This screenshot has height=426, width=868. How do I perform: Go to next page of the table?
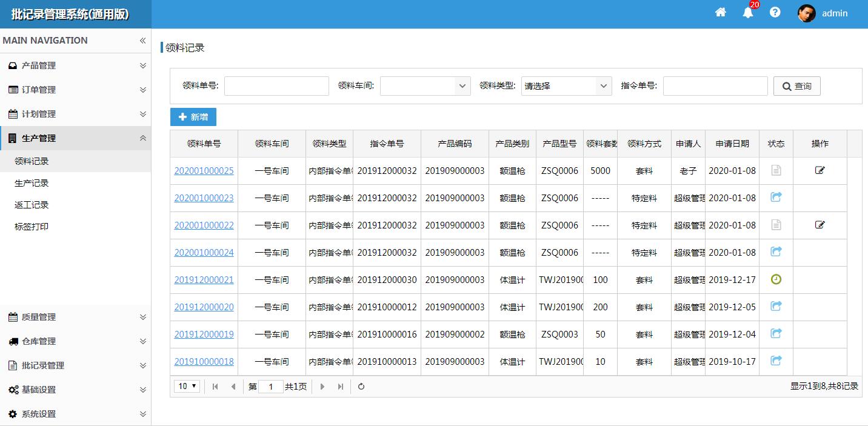point(322,387)
